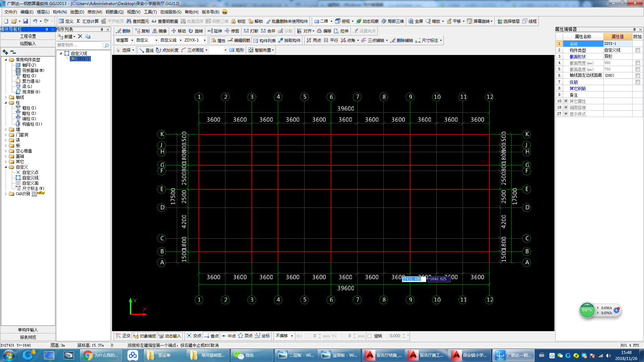Toggle 顶点 vertex snap

[x=245, y=336]
